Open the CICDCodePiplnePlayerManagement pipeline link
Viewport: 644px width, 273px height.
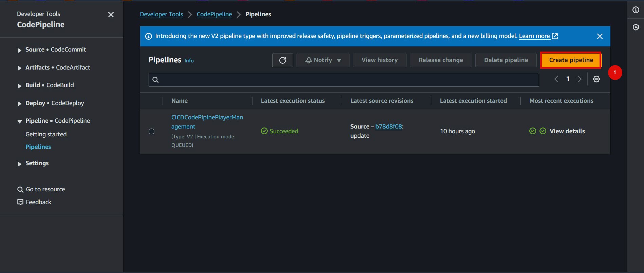(207, 122)
